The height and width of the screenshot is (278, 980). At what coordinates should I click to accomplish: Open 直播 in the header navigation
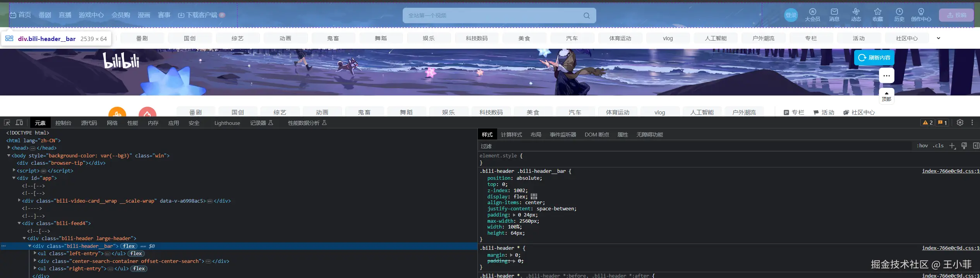click(x=65, y=15)
